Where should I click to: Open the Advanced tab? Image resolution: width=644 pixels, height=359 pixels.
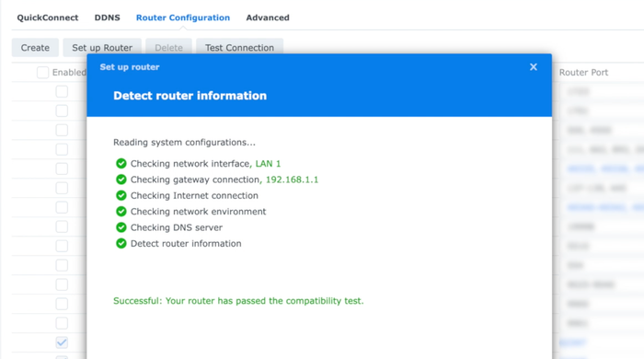click(268, 17)
